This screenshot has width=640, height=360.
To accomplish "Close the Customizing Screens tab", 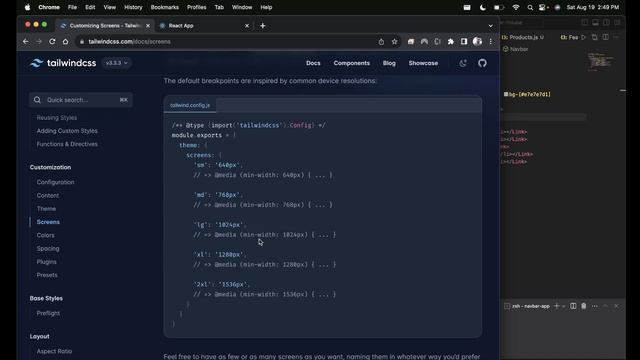I will point(148,26).
